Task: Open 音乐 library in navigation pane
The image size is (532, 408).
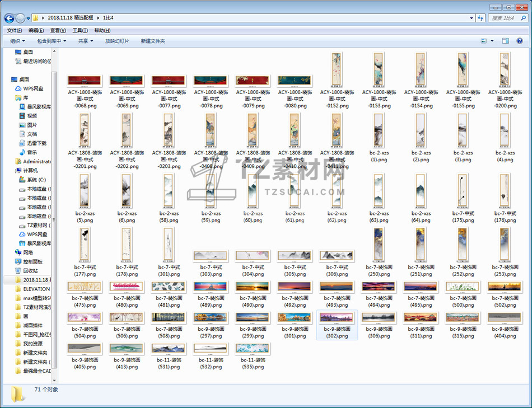Action: click(x=32, y=152)
